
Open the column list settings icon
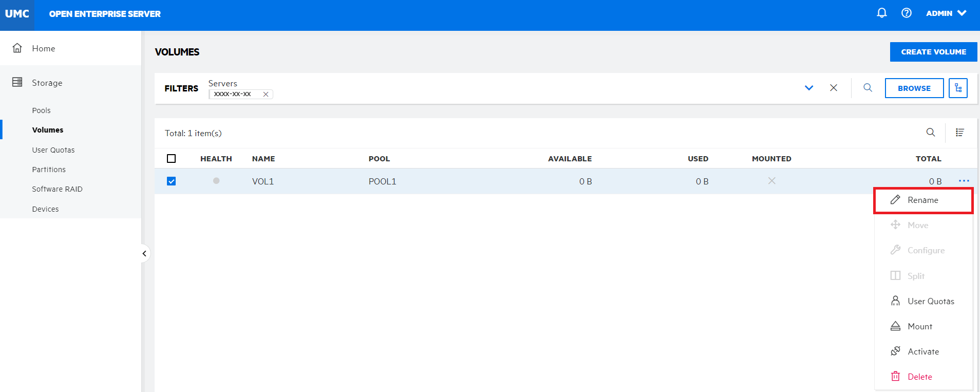point(959,133)
